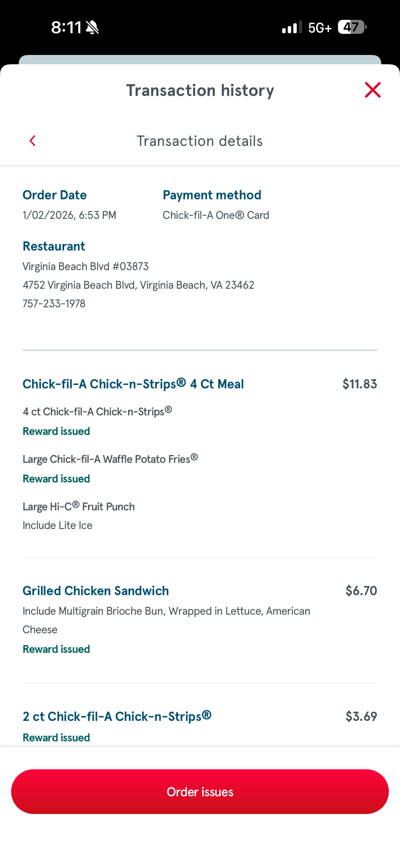400x868 pixels.
Task: Select the 2 ct Chick-n-Strips item title
Action: click(x=117, y=716)
